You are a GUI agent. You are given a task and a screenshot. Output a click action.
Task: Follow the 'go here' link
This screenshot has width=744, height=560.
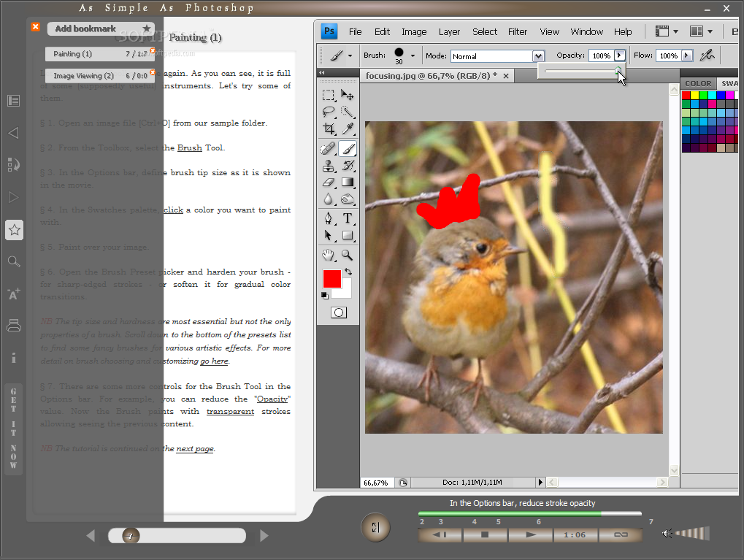pos(214,361)
